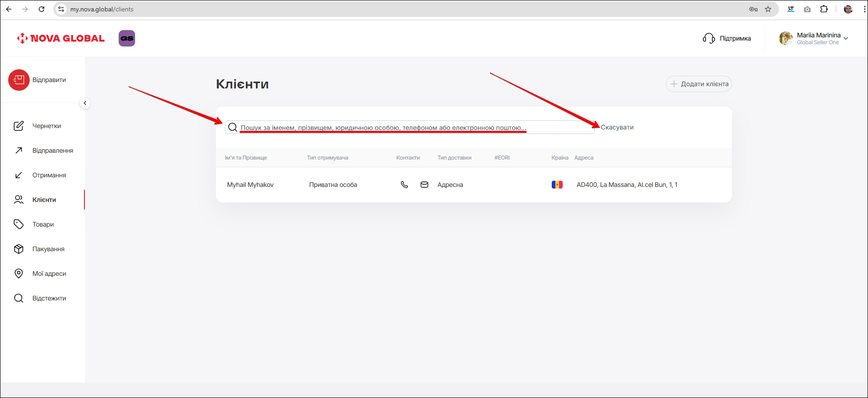This screenshot has height=398, width=868.
Task: Expand the Mariia Marinina account dropdown
Action: click(846, 38)
